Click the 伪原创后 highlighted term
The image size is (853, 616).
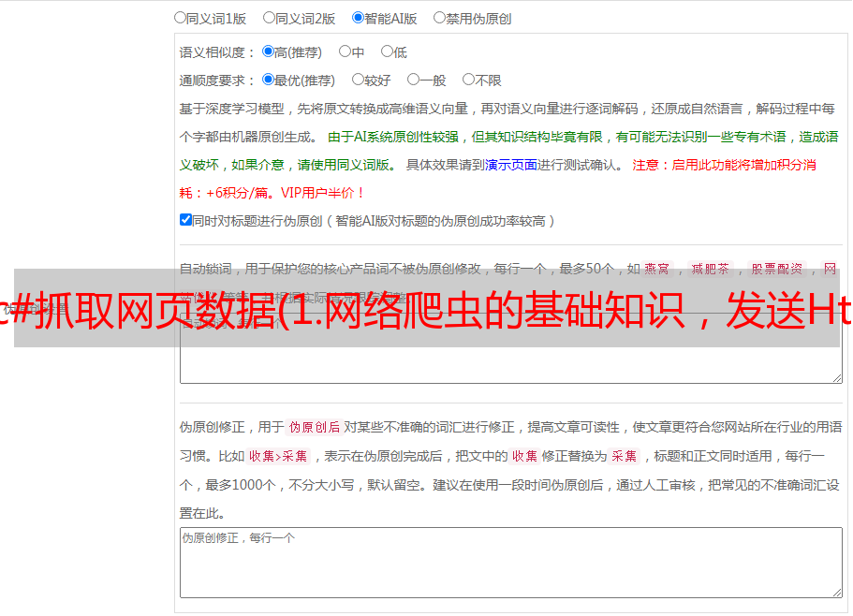point(314,427)
